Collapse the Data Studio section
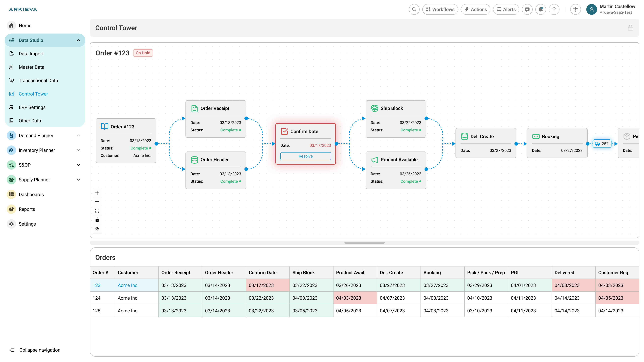 [78, 40]
